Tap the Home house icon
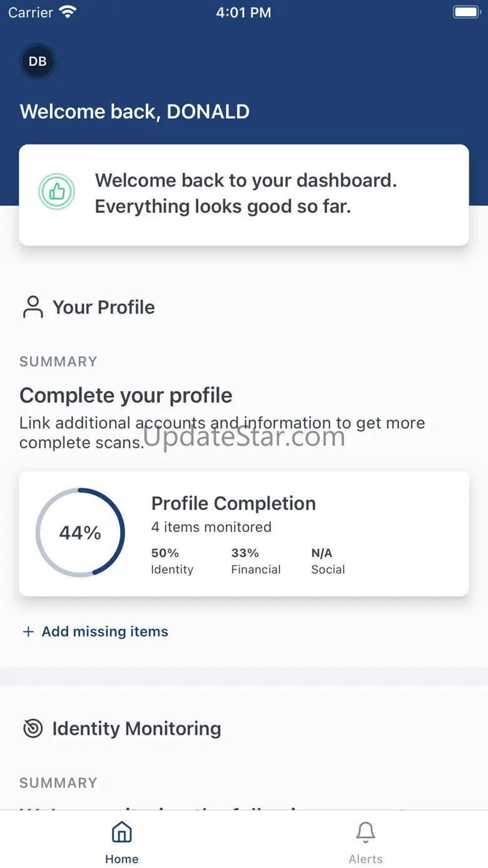 121,832
